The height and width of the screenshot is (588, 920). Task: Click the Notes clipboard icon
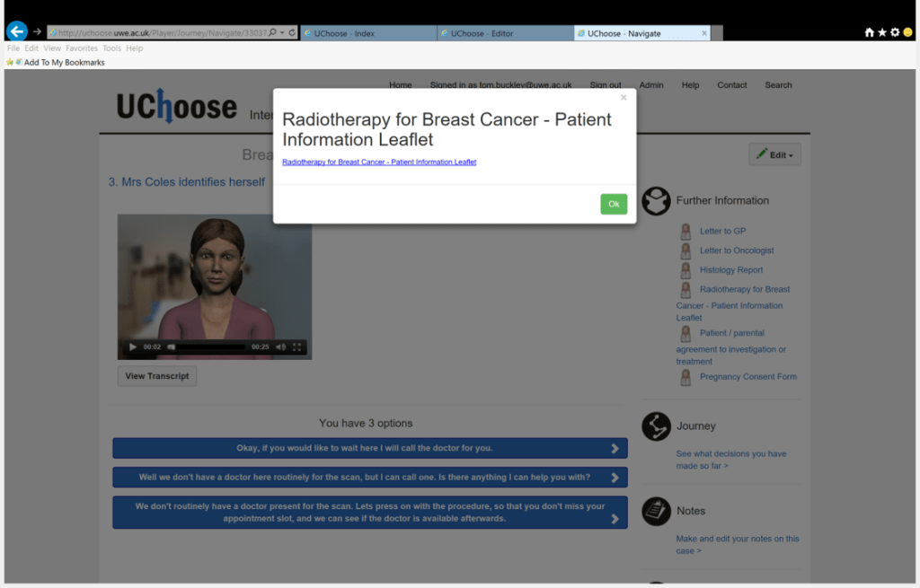(657, 511)
